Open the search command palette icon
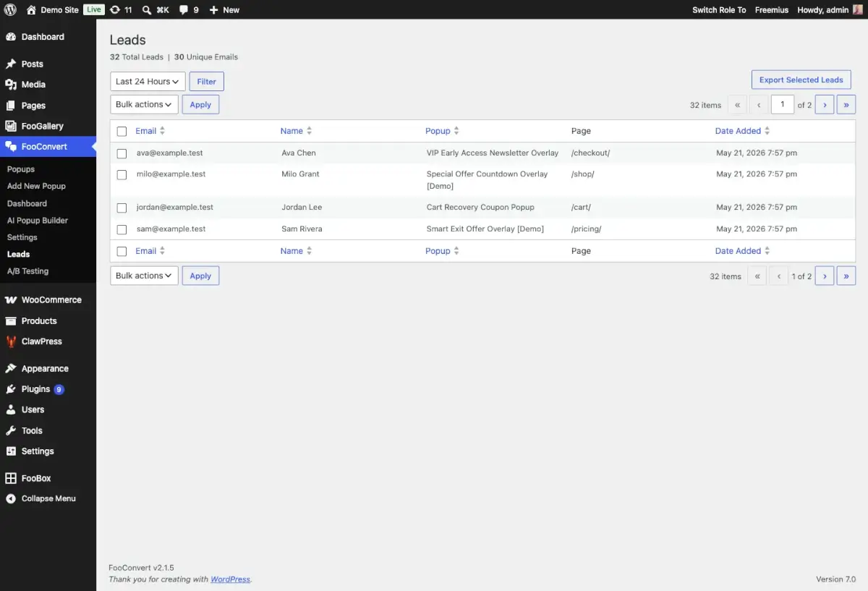 point(147,10)
